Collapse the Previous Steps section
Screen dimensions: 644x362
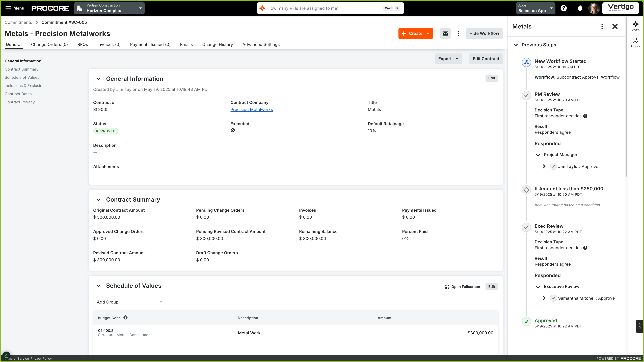tap(516, 45)
